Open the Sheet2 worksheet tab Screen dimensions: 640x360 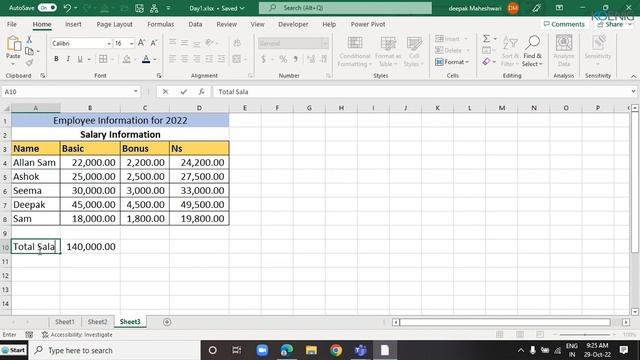[x=98, y=322]
